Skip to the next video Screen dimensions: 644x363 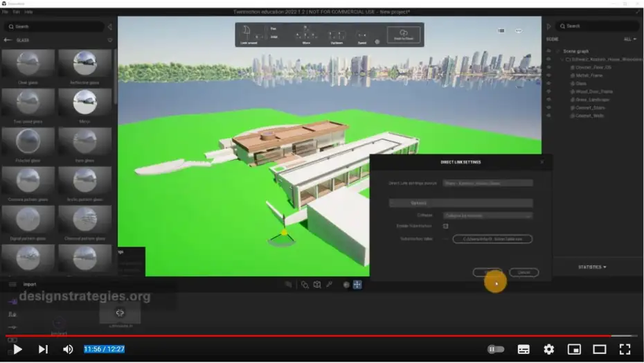click(43, 349)
